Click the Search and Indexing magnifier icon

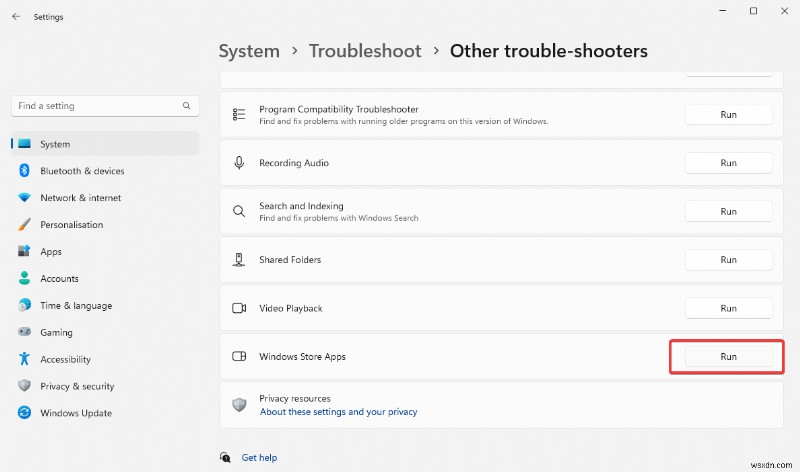(x=239, y=211)
